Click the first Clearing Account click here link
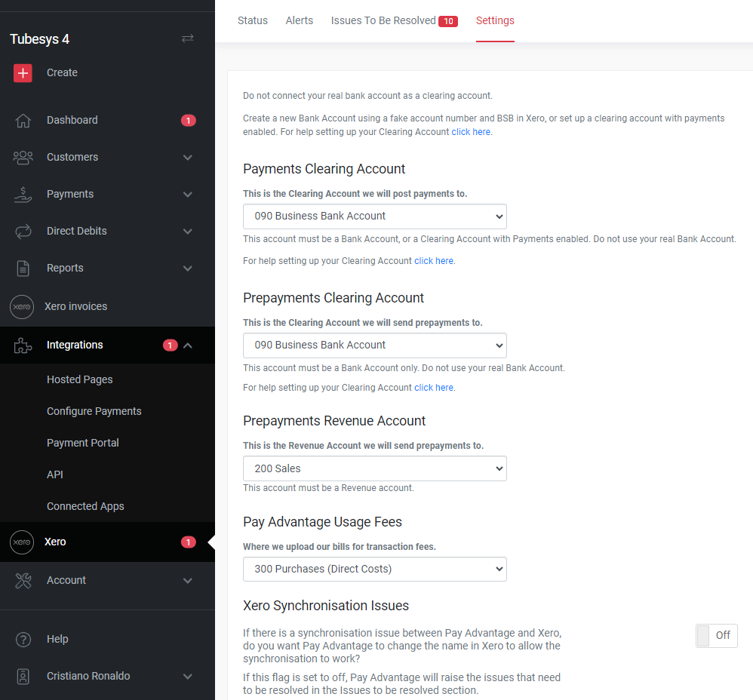753x700 pixels. 471,131
